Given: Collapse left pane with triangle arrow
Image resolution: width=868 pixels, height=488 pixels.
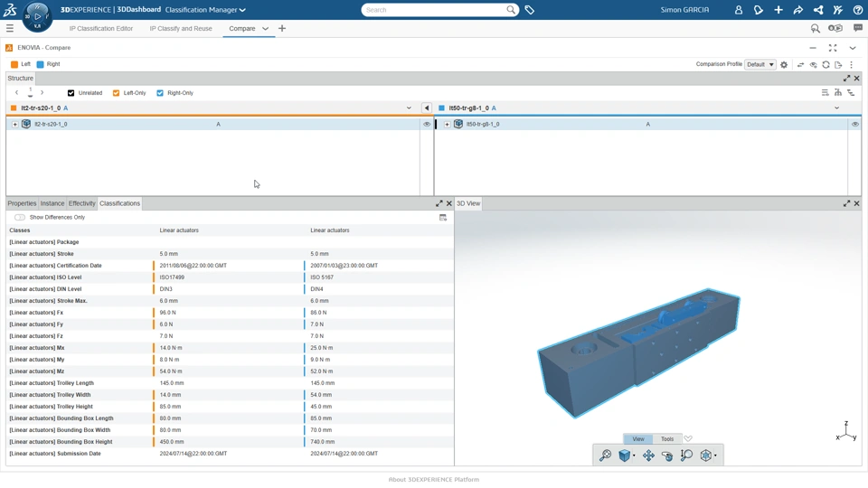Looking at the screenshot, I should pos(426,108).
